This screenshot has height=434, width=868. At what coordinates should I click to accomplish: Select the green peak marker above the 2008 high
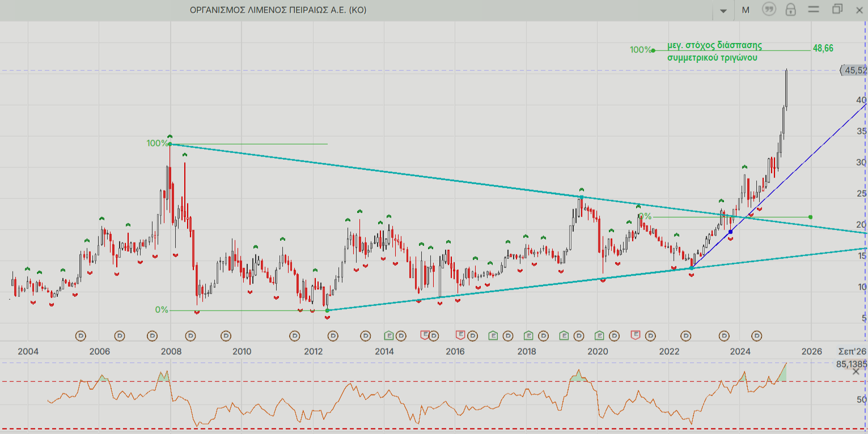click(170, 137)
